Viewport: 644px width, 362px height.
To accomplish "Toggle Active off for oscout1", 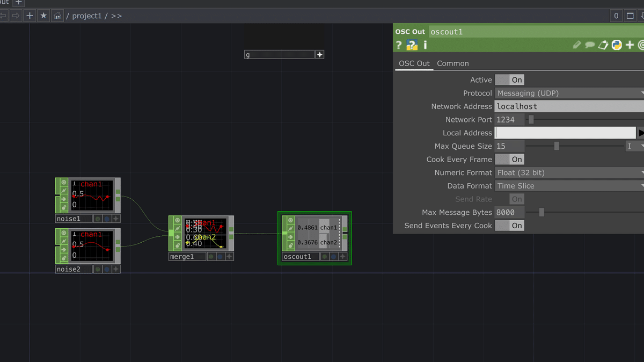I will (509, 79).
